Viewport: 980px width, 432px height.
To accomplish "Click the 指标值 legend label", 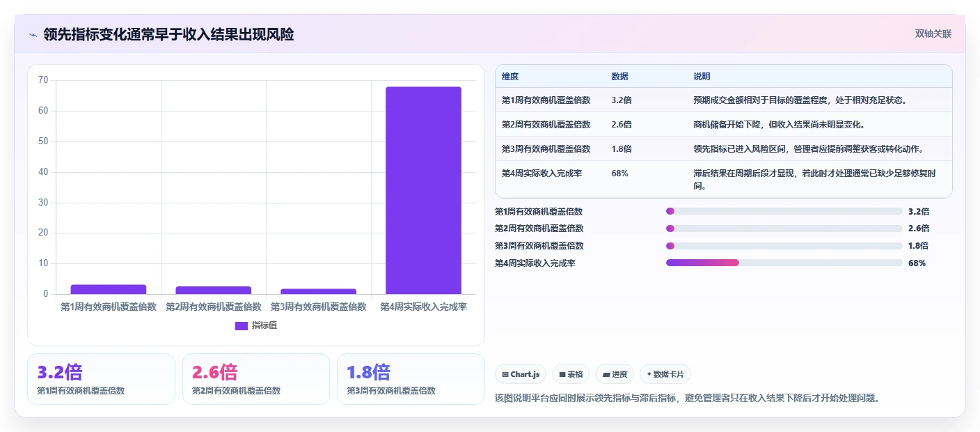I will [x=264, y=325].
